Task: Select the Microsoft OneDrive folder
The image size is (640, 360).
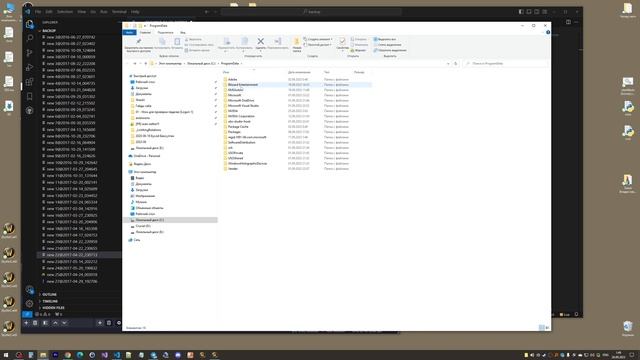Action: point(241,100)
